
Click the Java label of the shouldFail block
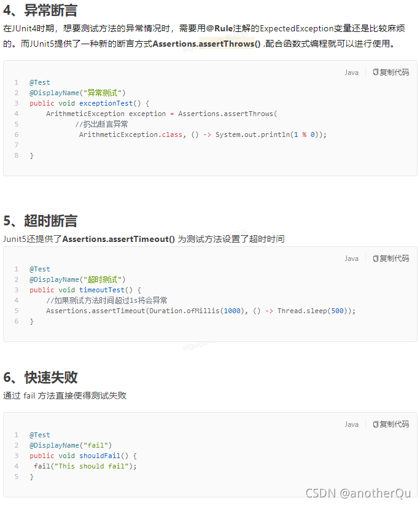351,424
